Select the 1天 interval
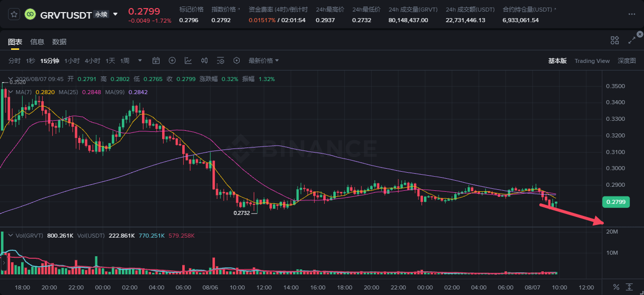The image size is (644, 295). pos(110,61)
